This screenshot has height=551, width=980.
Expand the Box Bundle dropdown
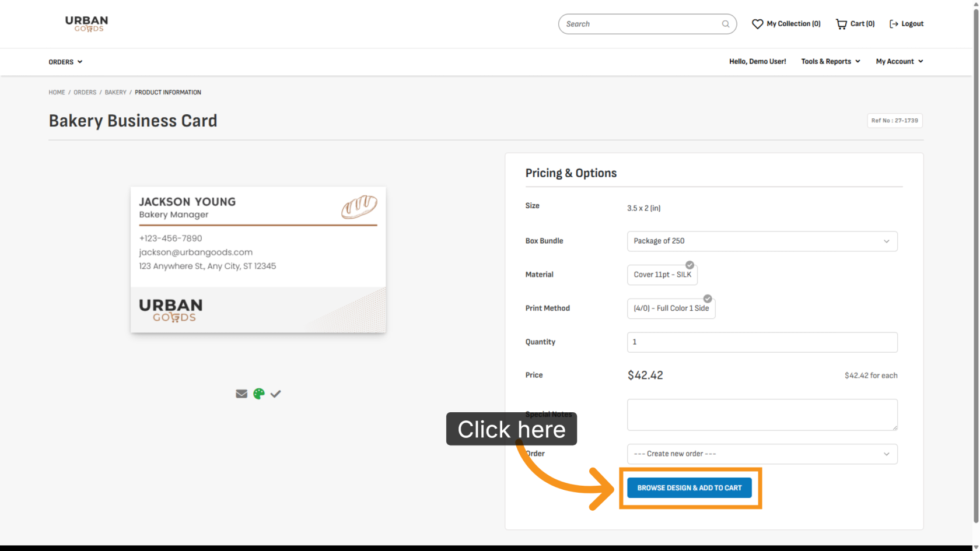762,241
